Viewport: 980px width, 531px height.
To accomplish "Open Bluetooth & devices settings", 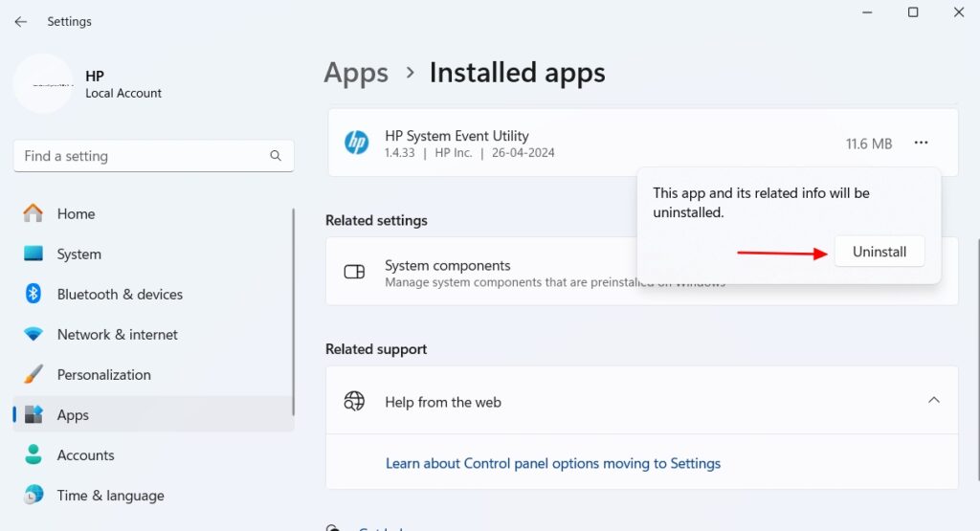I will click(153, 295).
